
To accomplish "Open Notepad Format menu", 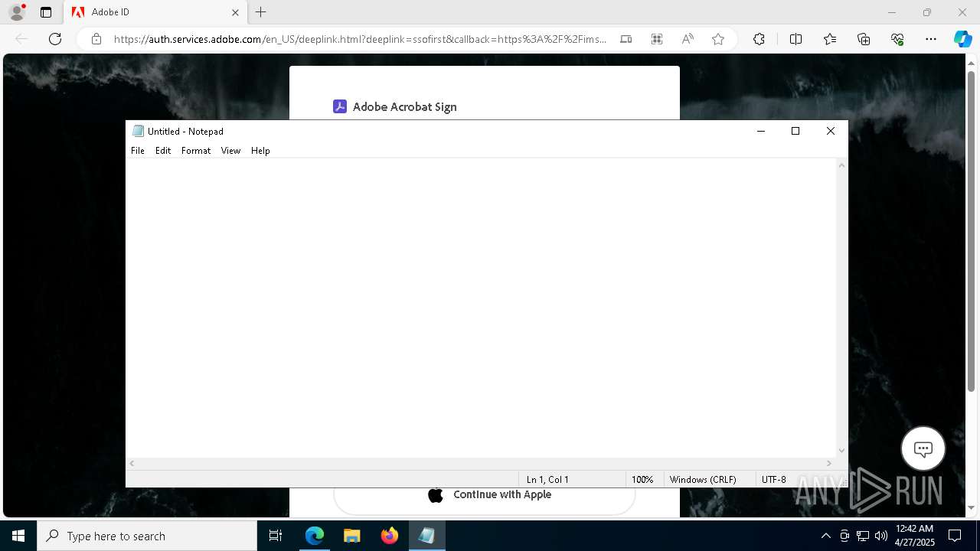I will [x=196, y=151].
